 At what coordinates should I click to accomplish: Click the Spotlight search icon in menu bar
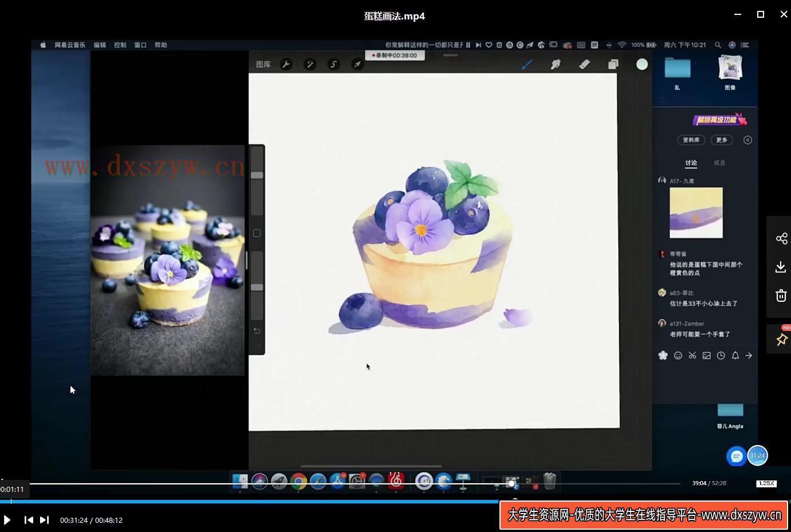(718, 45)
